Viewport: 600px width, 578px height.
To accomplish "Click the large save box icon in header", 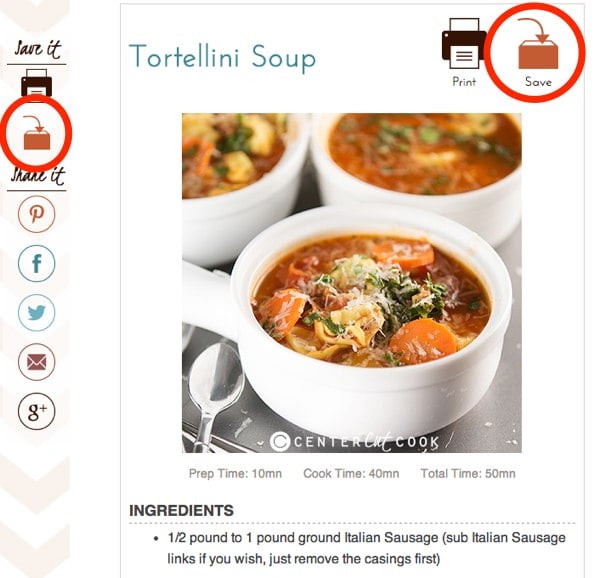I will (x=538, y=44).
